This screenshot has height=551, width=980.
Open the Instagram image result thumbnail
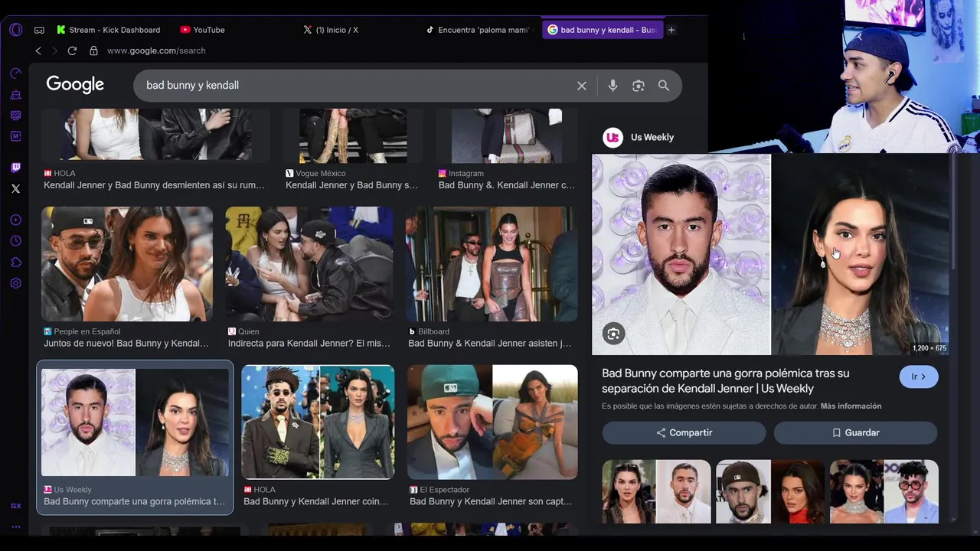(506, 135)
